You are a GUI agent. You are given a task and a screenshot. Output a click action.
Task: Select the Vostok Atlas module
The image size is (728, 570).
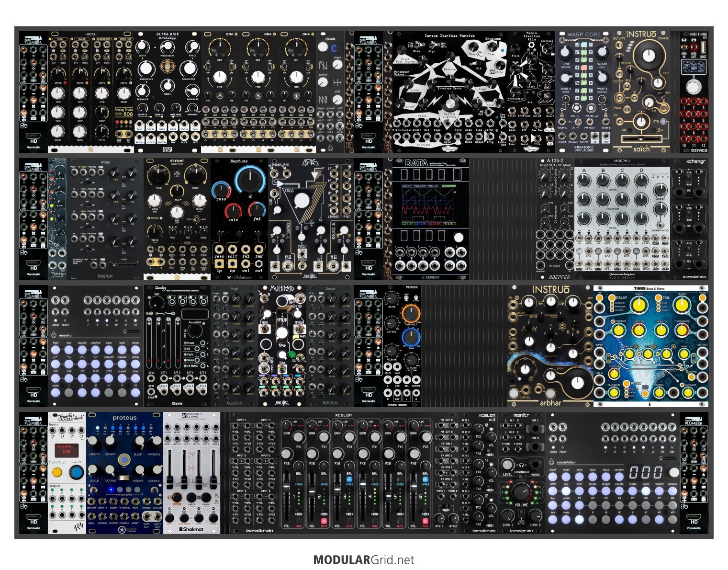pos(105,219)
